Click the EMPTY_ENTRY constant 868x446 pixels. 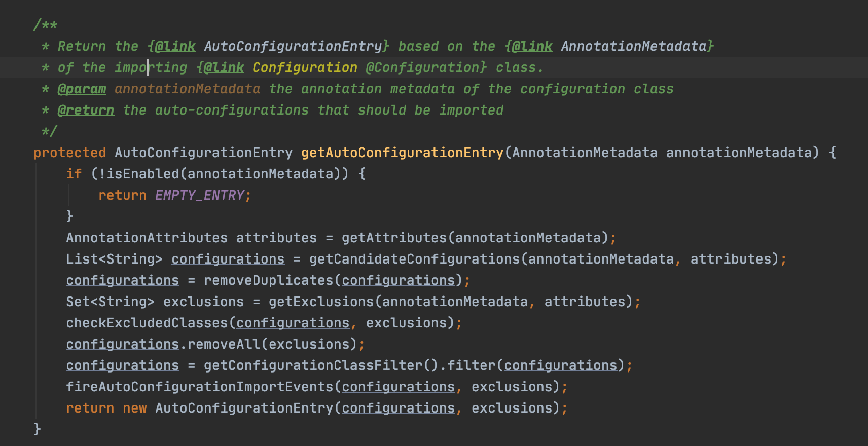pos(200,195)
